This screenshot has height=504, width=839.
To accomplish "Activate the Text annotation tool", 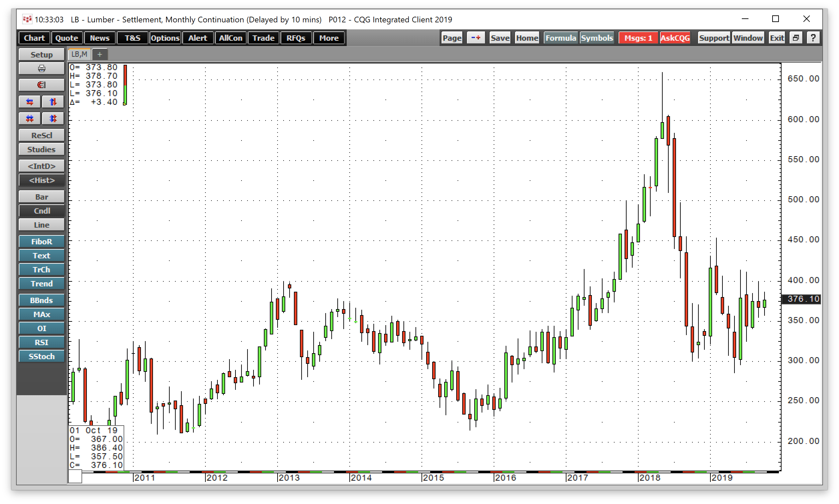I will pyautogui.click(x=41, y=255).
